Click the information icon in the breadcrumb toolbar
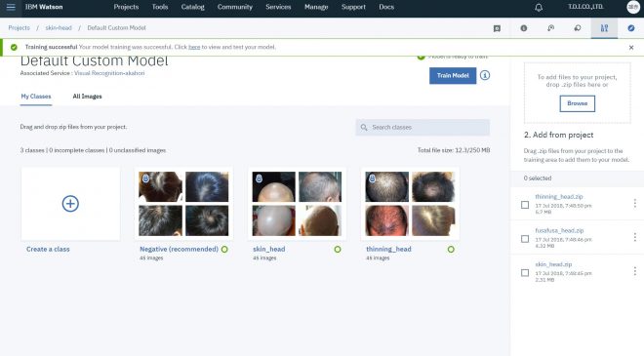This screenshot has width=644, height=356. click(x=524, y=28)
